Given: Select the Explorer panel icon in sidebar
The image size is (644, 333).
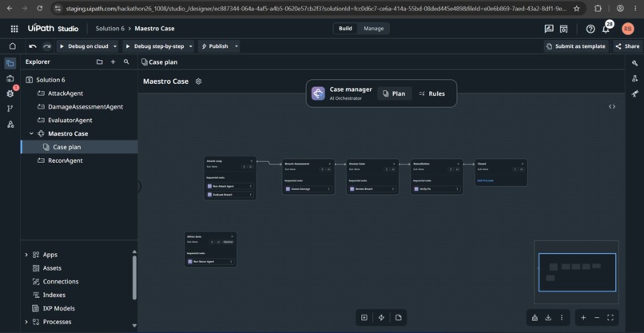Looking at the screenshot, I should (10, 63).
